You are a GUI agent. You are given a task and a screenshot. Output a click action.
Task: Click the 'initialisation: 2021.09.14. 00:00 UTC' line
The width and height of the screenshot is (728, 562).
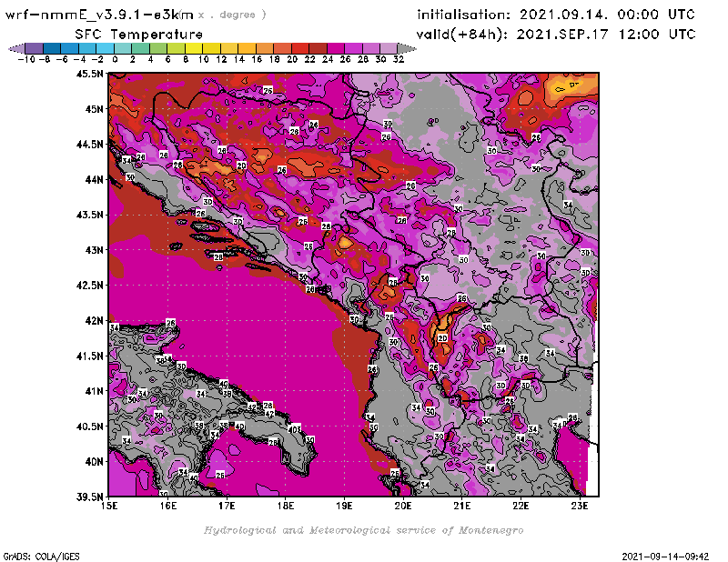point(556,15)
